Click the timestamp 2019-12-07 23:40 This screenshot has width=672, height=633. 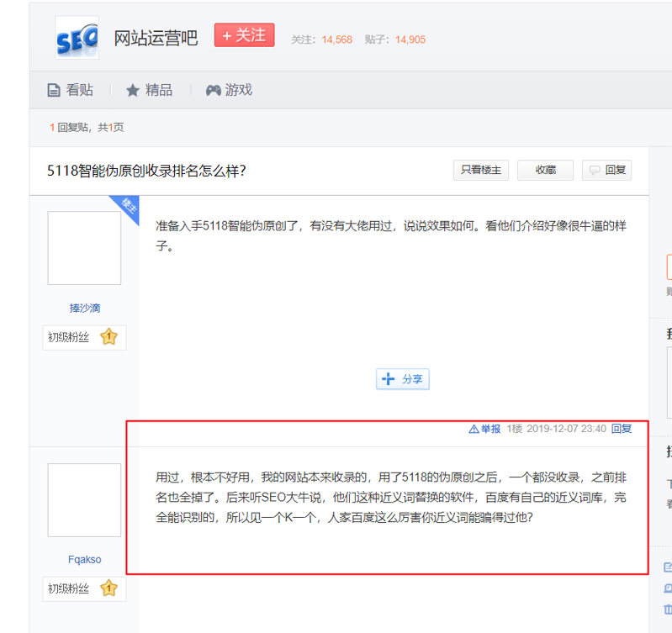coord(566,429)
